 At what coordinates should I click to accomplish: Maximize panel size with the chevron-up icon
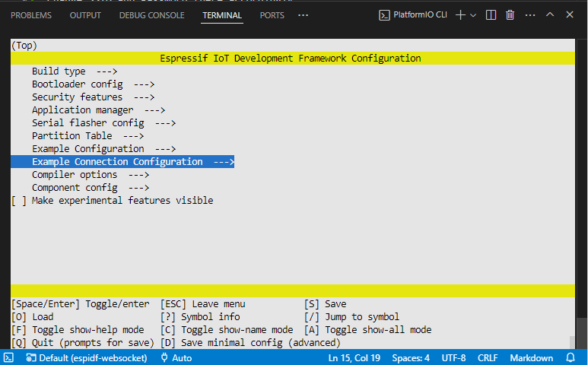click(550, 14)
